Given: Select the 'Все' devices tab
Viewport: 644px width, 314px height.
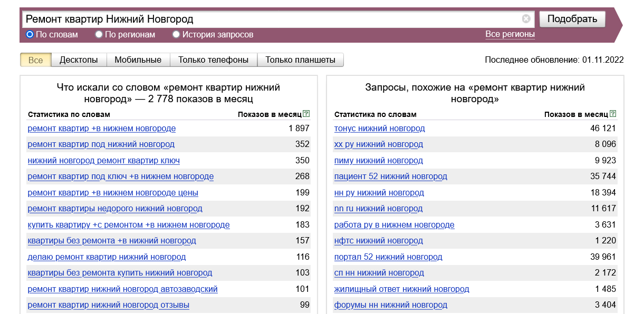Looking at the screenshot, I should pyautogui.click(x=35, y=60).
